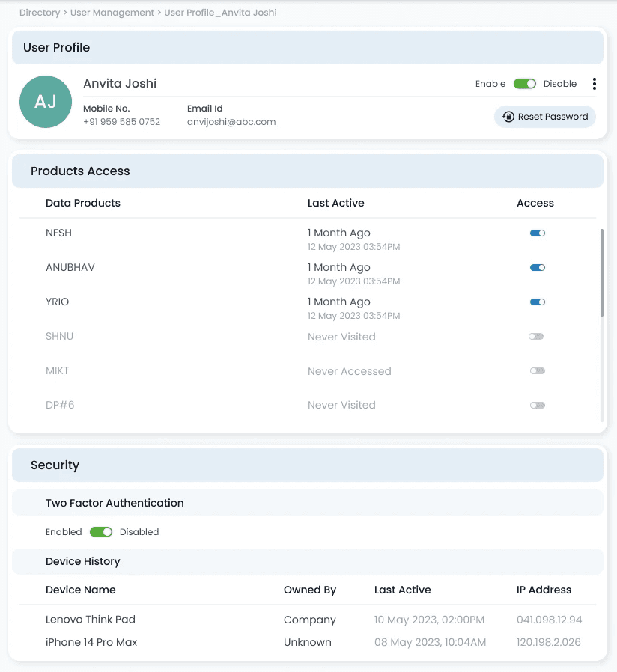This screenshot has height=672, width=617.
Task: Click the anvijoshi@abc.com email address
Action: 231,122
